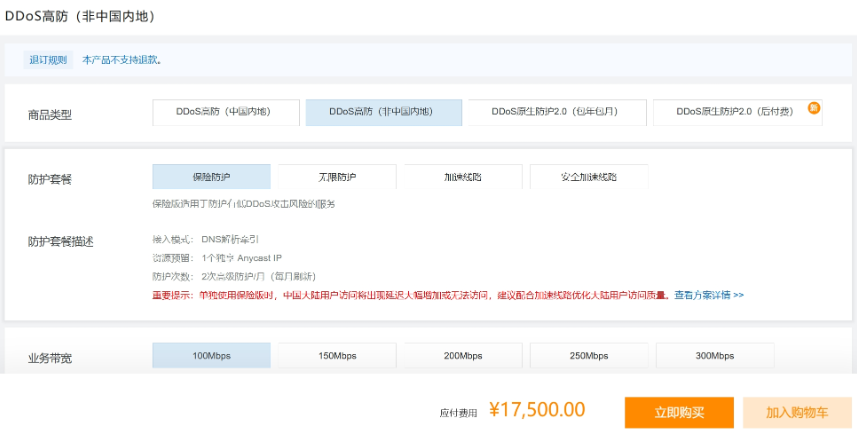Click the Anycast IP resource text
Viewport: 858px width, 436px height.
pyautogui.click(x=242, y=258)
